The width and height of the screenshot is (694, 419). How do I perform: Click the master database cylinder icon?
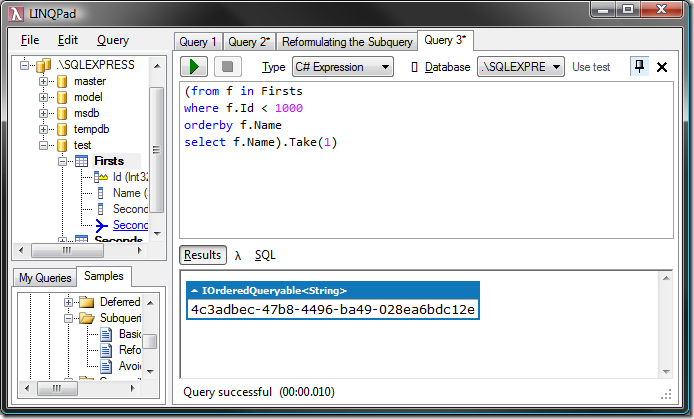coord(62,81)
